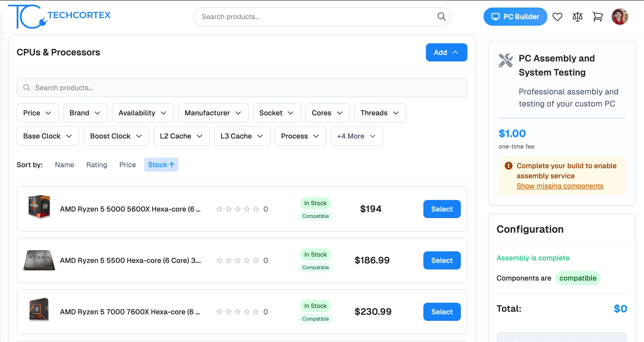The image size is (644, 342).
Task: Open the TechCortex logo homepage link
Action: [59, 16]
